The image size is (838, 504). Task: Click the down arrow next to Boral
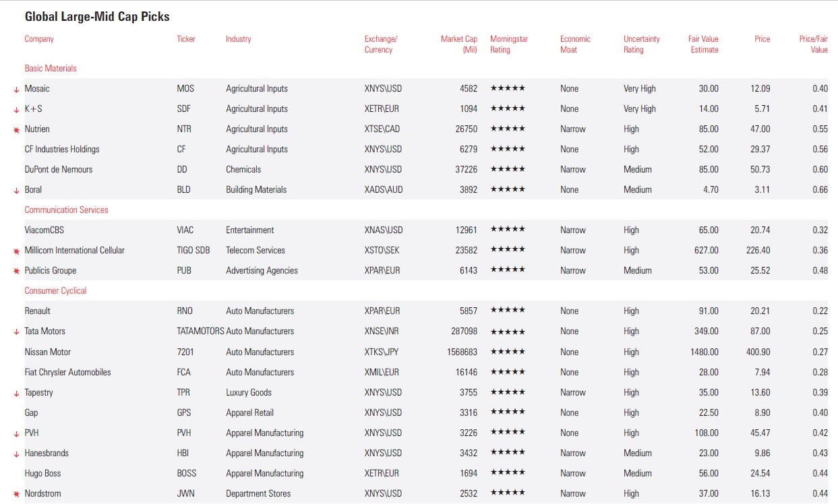point(16,191)
